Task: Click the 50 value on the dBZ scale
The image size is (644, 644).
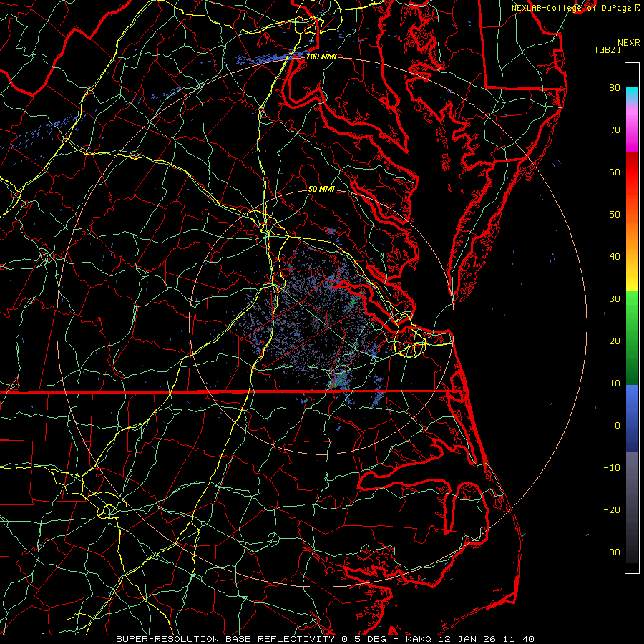Action: point(615,215)
